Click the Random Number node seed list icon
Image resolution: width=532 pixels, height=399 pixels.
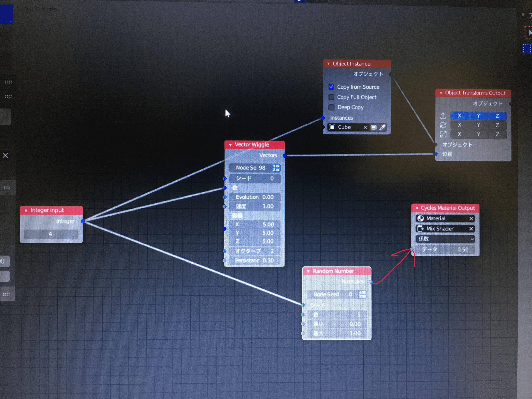pos(362,294)
